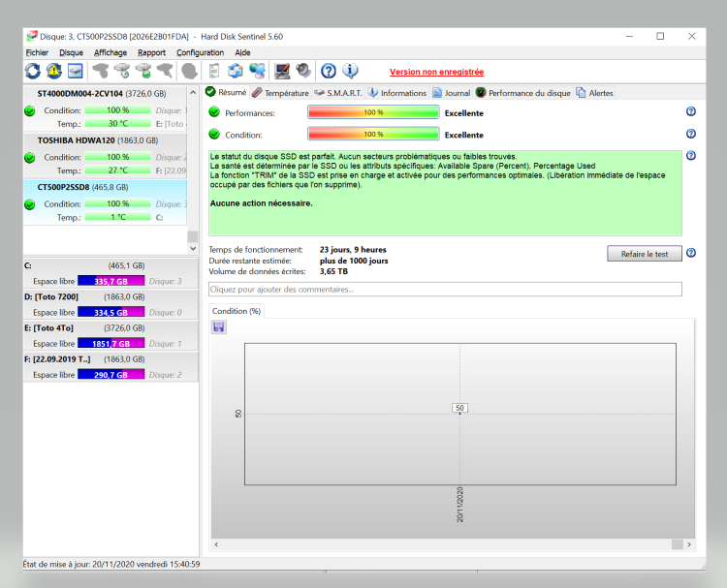727x588 pixels.
Task: Click the yellow warning refresh toolbar icon
Action: 54,71
